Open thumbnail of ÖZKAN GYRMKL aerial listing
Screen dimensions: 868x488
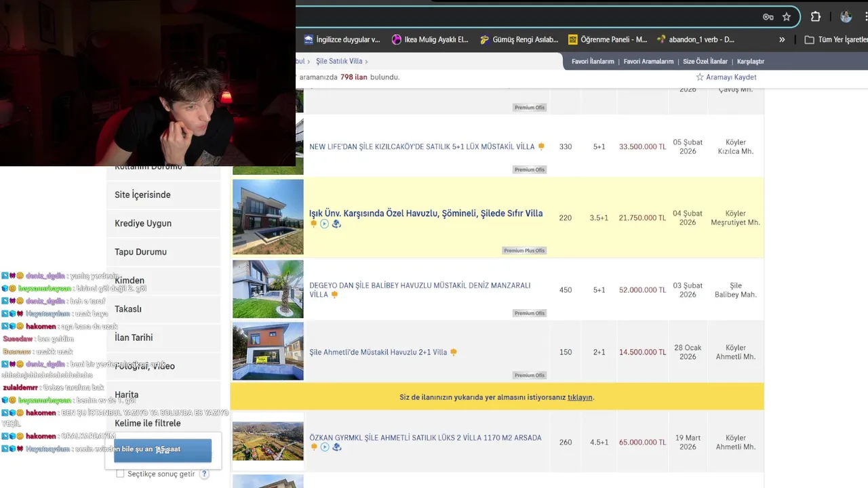click(x=268, y=441)
